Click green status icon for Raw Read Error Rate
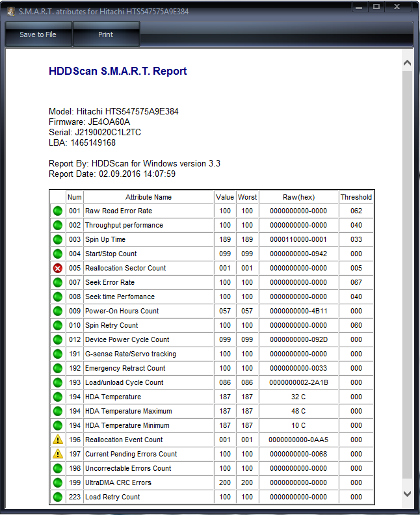 pyautogui.click(x=58, y=211)
